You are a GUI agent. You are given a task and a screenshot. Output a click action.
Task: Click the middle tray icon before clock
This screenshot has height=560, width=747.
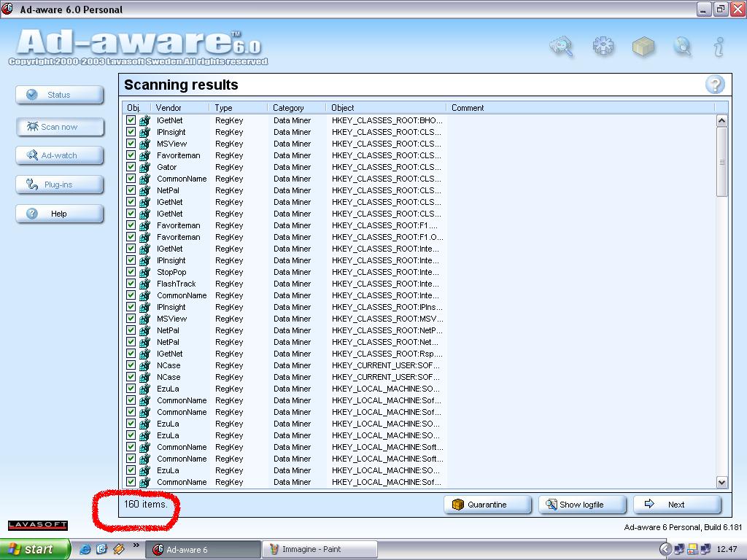pos(692,549)
